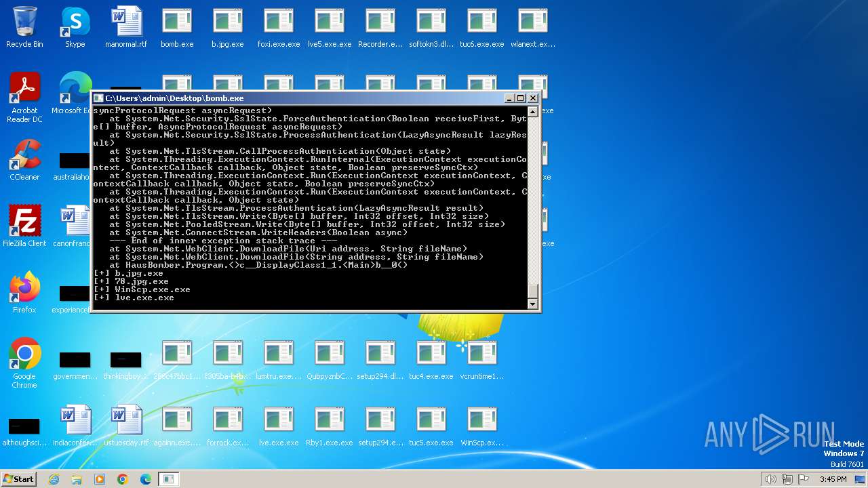Select the wlanext.ex... desktop file
This screenshot has height=488, width=868.
click(533, 28)
